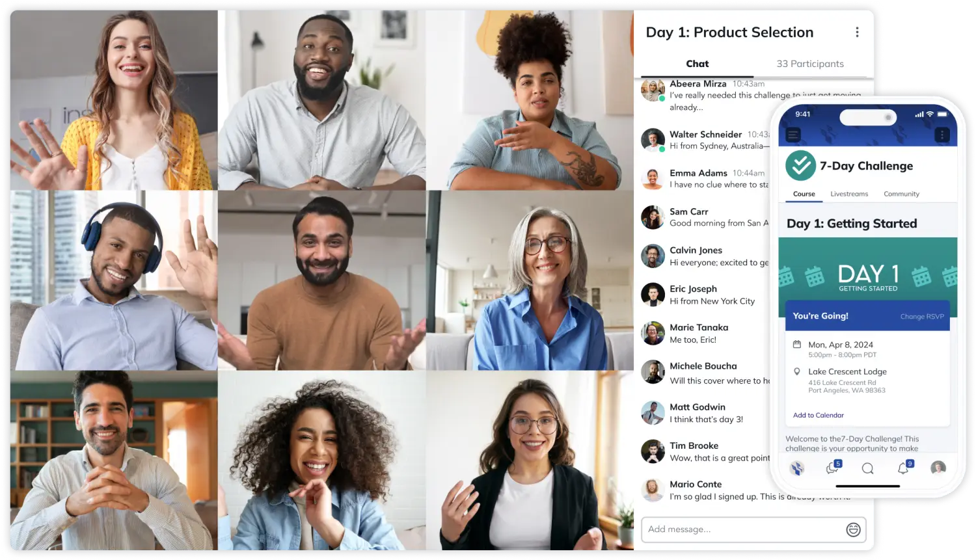Click the 7-Day Challenge checkmark logo
Image resolution: width=976 pixels, height=560 pixels.
pos(800,166)
